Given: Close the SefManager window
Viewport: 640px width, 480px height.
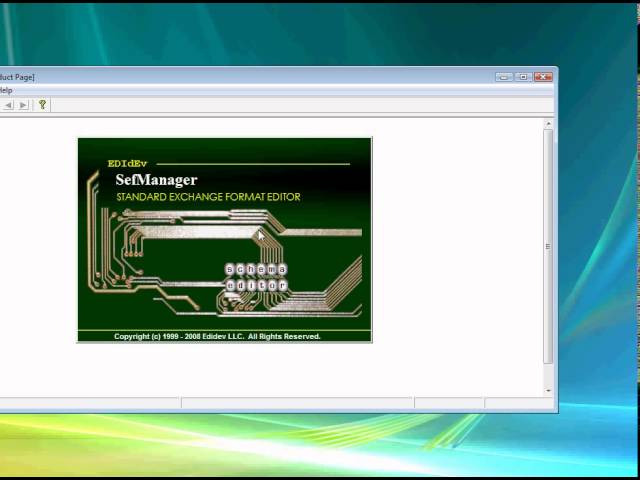Looking at the screenshot, I should (543, 77).
